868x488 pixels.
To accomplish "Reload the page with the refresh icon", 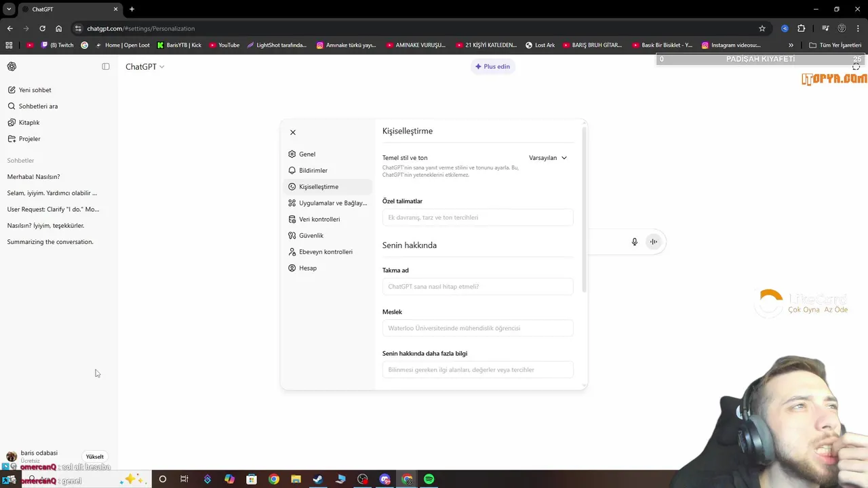I will point(42,28).
